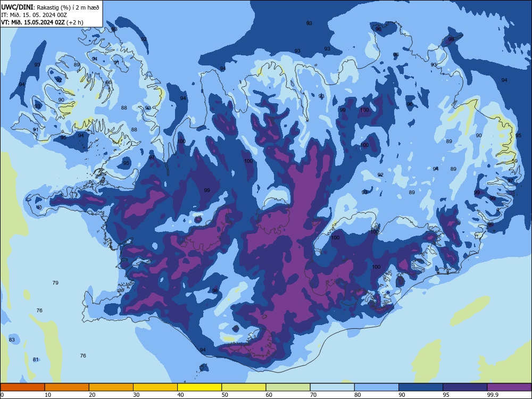Pick the purple above-99.9 legend swatch
This screenshot has height=399, width=532.
pyautogui.click(x=509, y=387)
